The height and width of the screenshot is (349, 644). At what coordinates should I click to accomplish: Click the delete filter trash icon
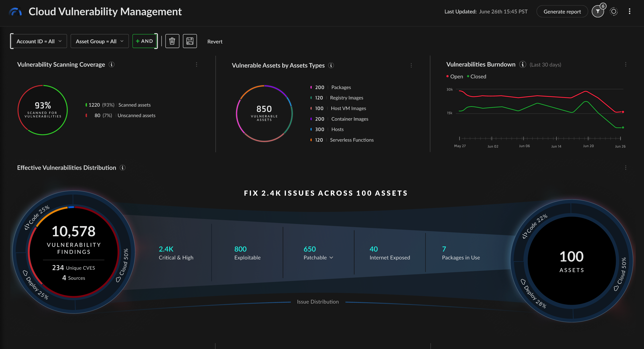tap(172, 41)
